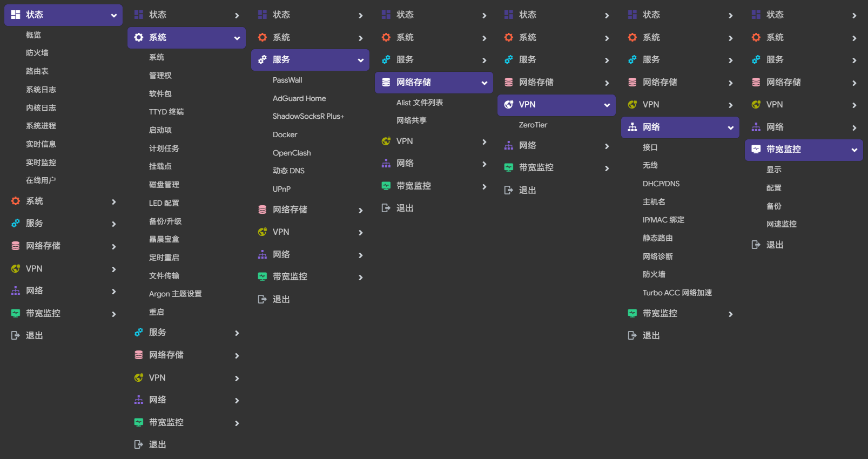Click the 退出 logout icon below 网速监控
The width and height of the screenshot is (868, 459).
[x=756, y=245]
